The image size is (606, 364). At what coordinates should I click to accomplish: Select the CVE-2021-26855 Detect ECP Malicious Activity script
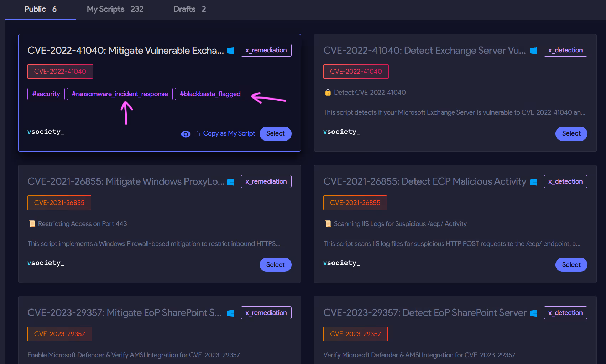click(x=571, y=265)
